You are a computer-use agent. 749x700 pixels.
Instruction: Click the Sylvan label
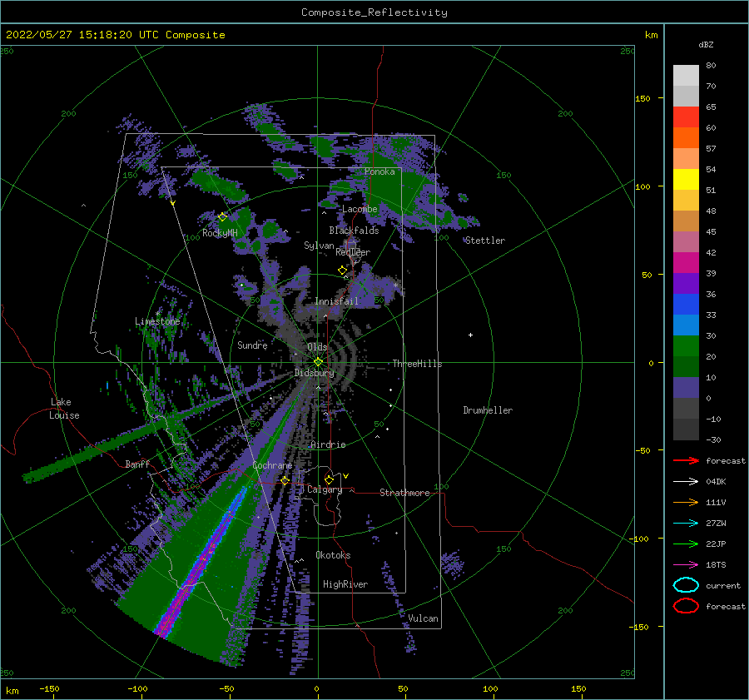[x=319, y=246]
